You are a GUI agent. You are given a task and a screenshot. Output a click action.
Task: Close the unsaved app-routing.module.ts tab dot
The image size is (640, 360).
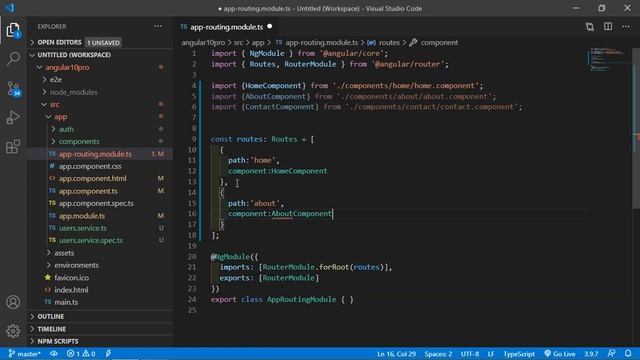click(270, 27)
